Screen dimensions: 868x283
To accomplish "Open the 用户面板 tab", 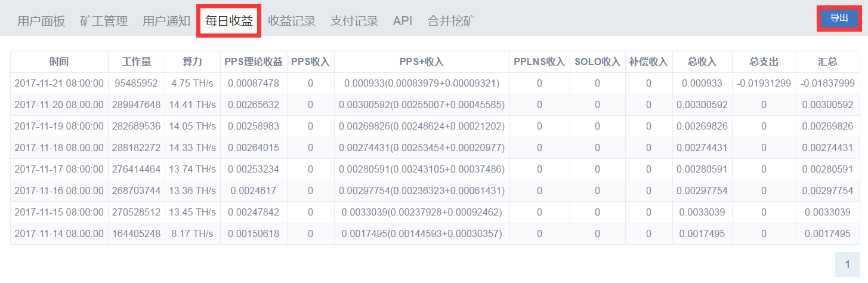I will (x=41, y=21).
